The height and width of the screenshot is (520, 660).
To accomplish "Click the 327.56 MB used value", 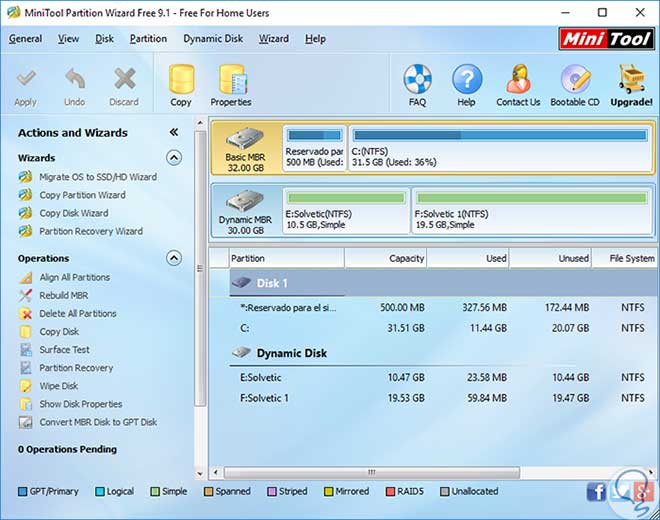I will coord(484,308).
